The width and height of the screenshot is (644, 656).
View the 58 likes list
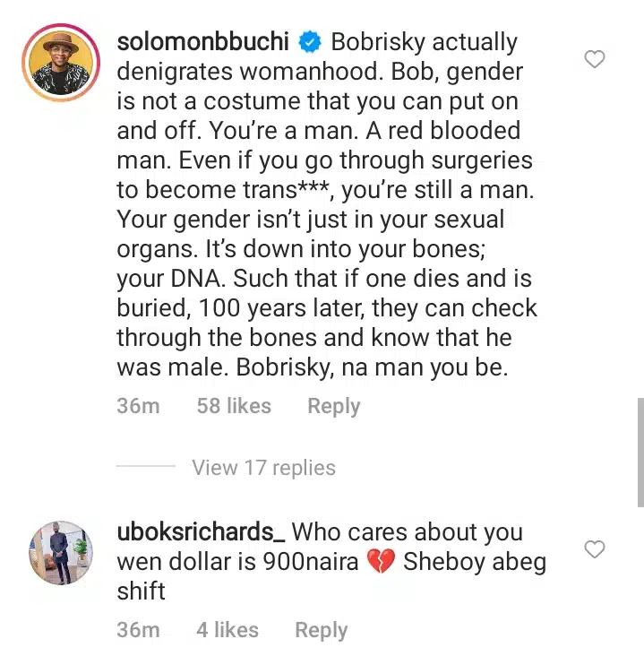[x=233, y=406]
